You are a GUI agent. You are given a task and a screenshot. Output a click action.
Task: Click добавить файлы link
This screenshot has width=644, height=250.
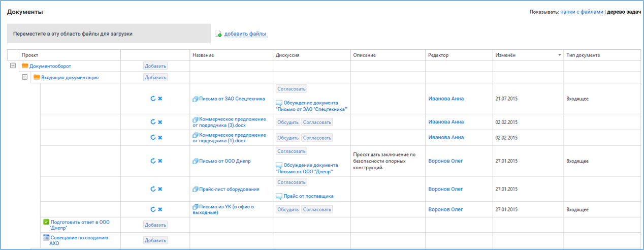[x=245, y=34]
